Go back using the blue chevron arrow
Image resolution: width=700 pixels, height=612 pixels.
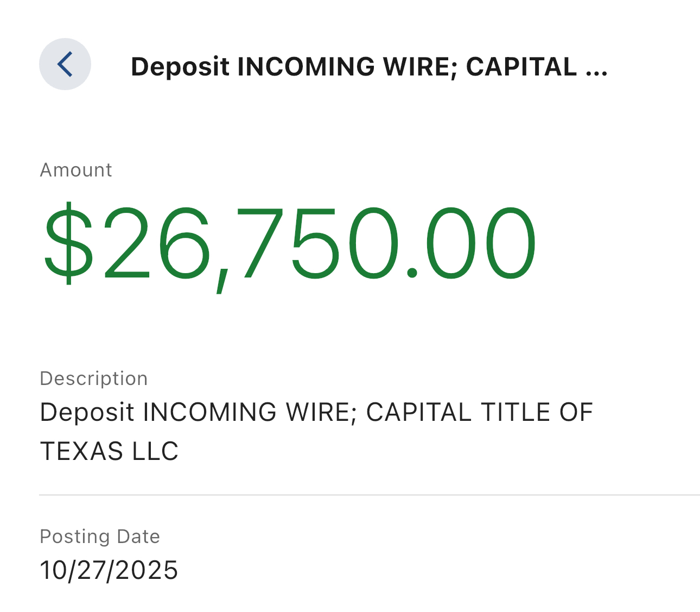click(65, 64)
